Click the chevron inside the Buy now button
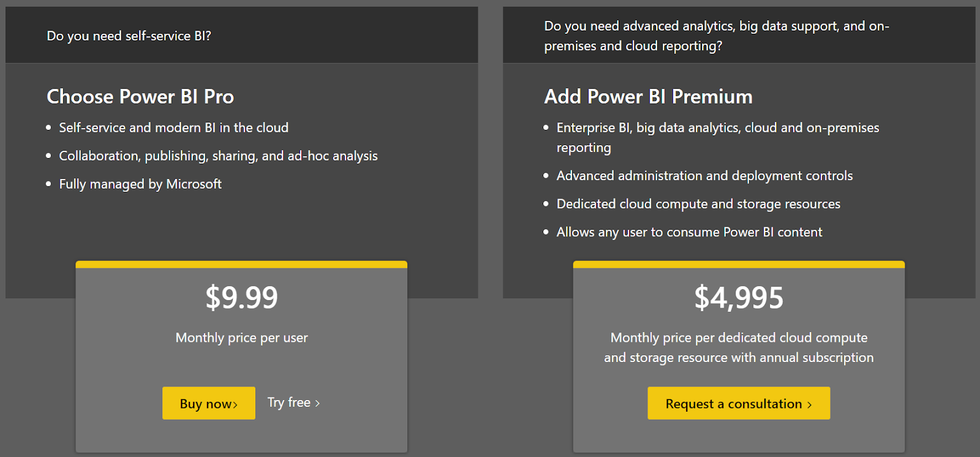This screenshot has width=980, height=457. pos(236,403)
